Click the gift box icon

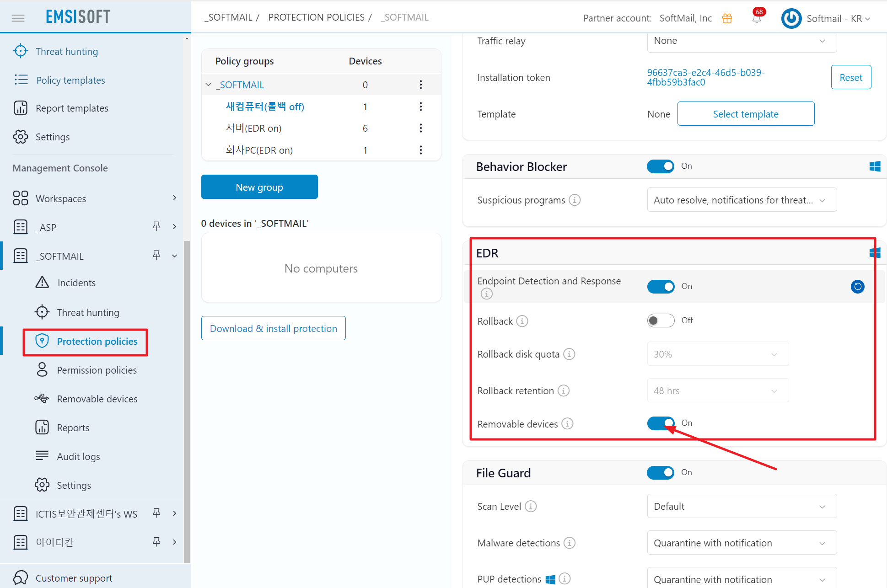click(x=727, y=18)
